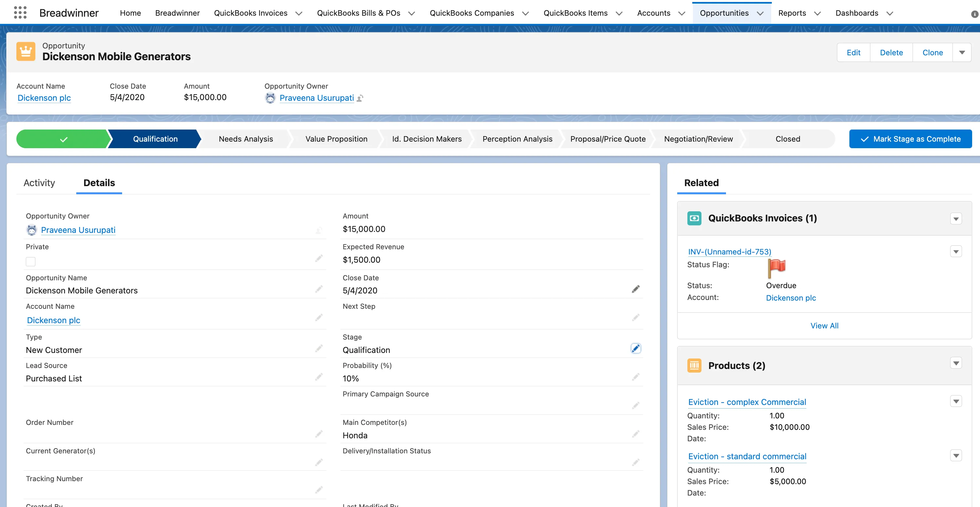
Task: Edit Type field with pencil icon
Action: coord(319,348)
